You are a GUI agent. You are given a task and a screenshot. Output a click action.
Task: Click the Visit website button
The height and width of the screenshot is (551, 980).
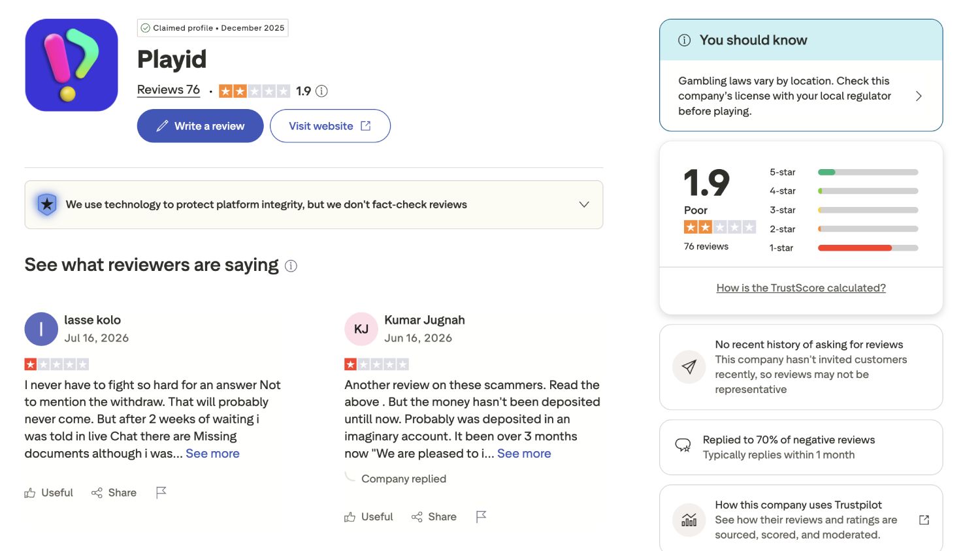[x=330, y=126]
